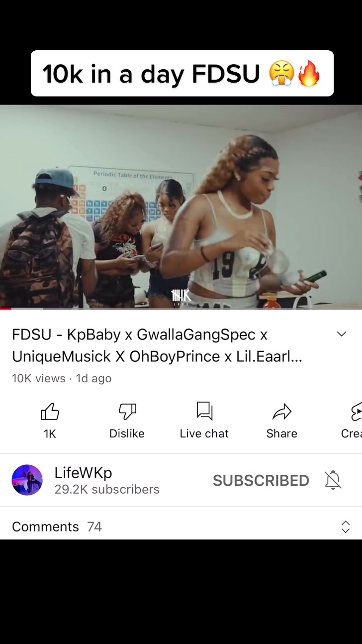Tap the thumbs-up like icon

(50, 412)
